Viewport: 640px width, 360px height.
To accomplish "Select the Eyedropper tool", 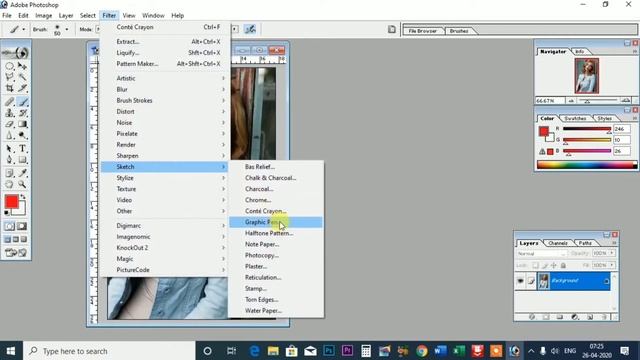I will pyautogui.click(x=22, y=173).
